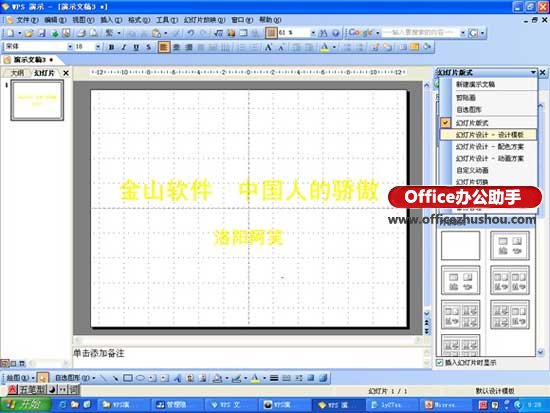The image size is (550, 413).
Task: Apply left text alignment
Action: [x=163, y=47]
